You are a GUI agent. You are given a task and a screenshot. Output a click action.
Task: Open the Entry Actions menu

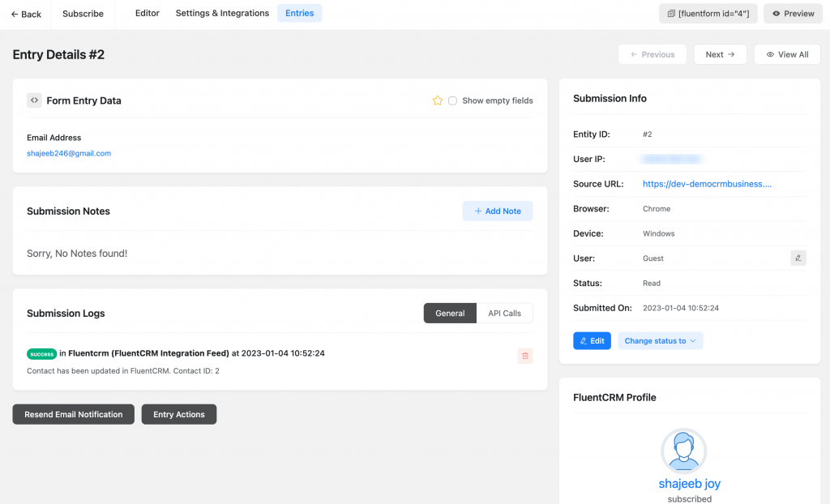(179, 414)
